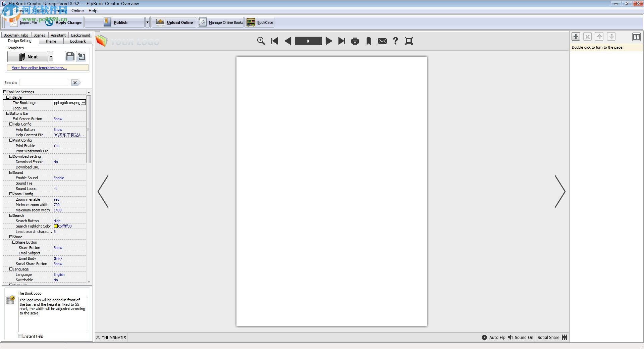Viewport: 644px width, 349px height.
Task: Open the Neat template dropdown
Action: click(51, 56)
